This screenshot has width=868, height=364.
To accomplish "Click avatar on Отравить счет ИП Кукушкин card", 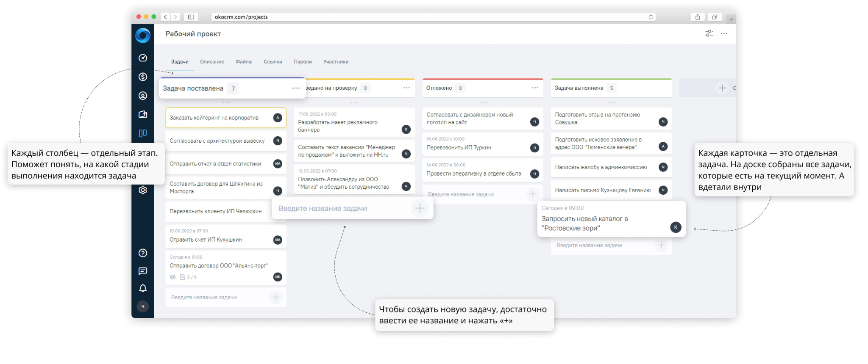I will [278, 240].
